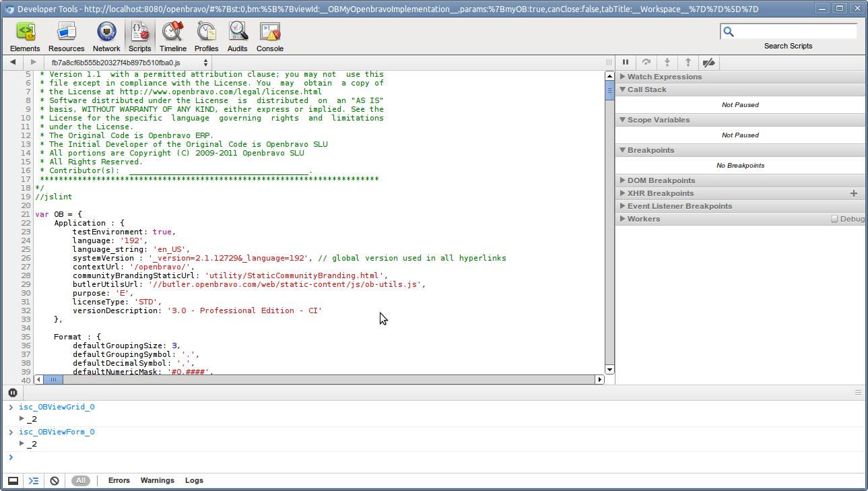Expand the Watch Expressions section
Viewport: 868px width, 491px height.
tap(664, 77)
